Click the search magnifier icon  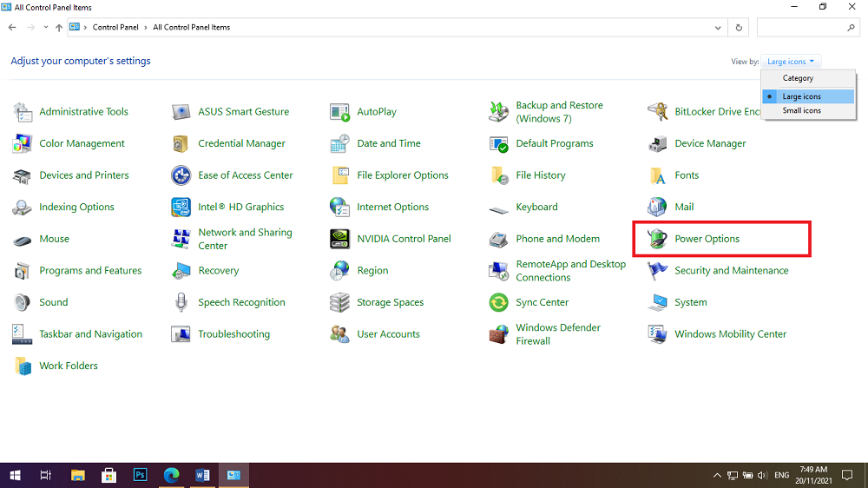851,28
